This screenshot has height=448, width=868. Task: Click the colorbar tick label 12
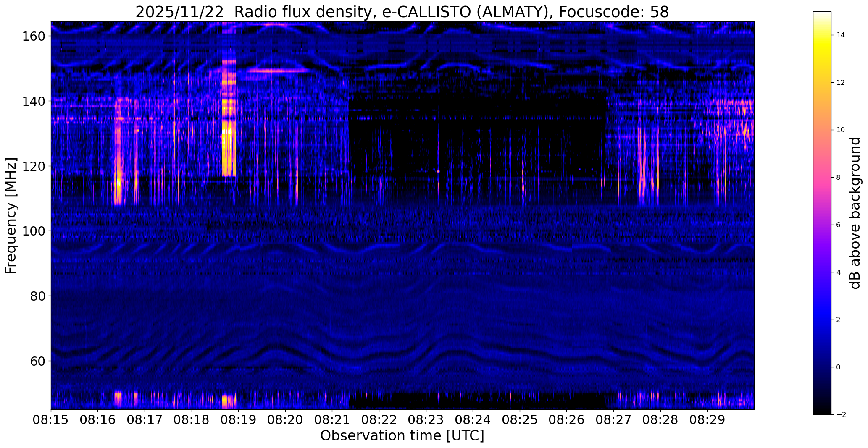tap(840, 83)
